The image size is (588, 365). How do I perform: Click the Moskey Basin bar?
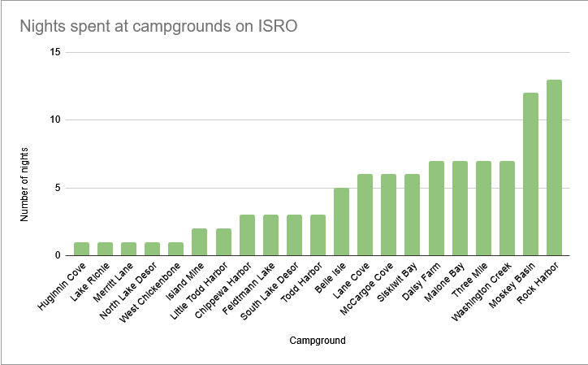click(530, 174)
